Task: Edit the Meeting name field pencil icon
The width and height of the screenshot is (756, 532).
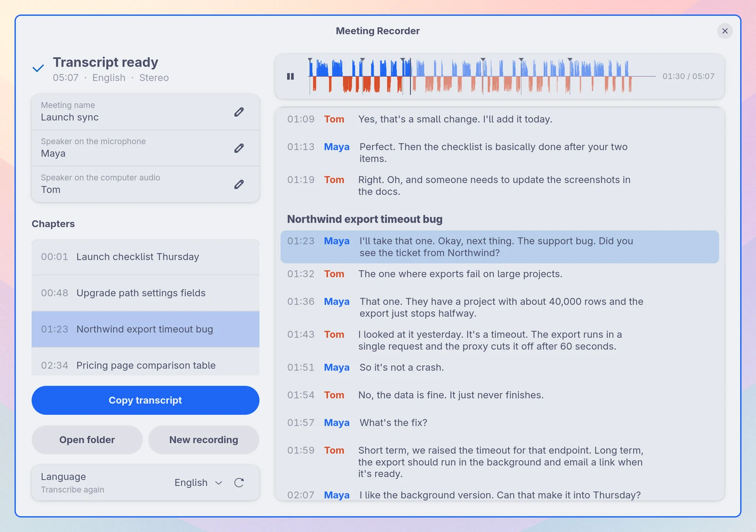Action: (239, 112)
